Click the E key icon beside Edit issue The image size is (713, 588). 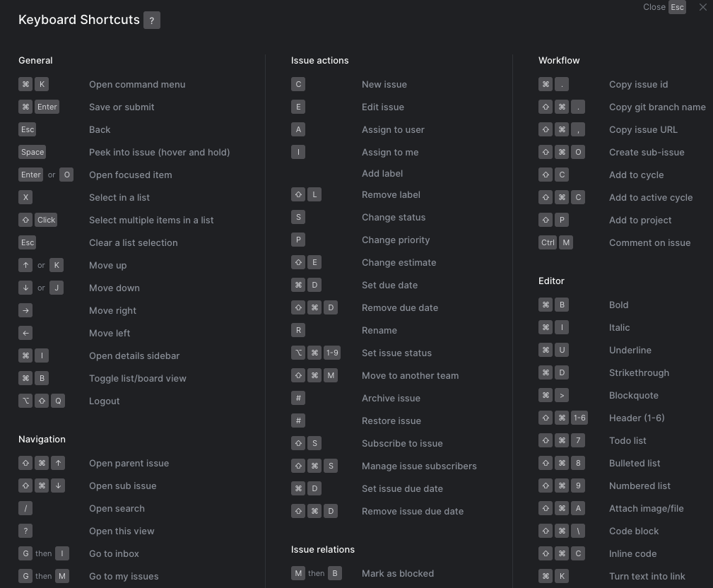[x=298, y=107]
